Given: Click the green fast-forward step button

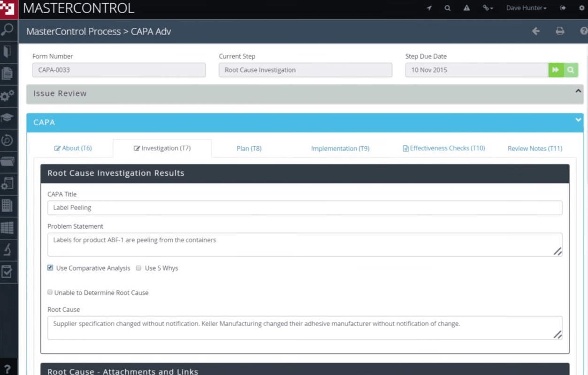Looking at the screenshot, I should coord(556,69).
